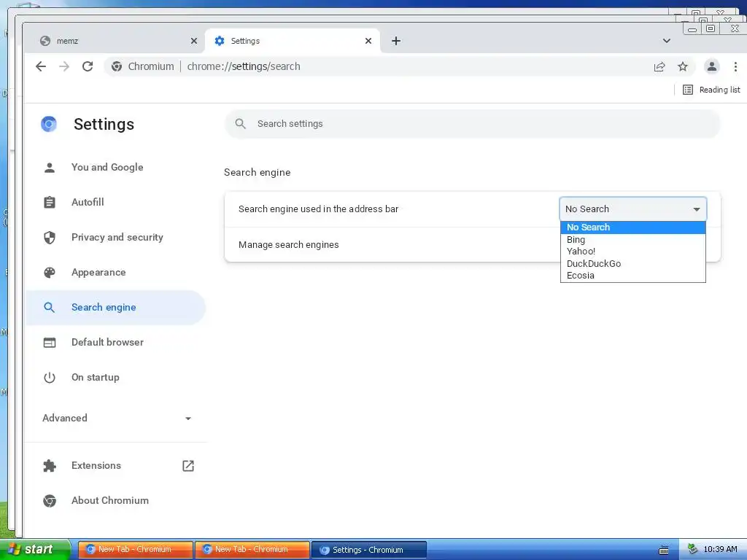Click the globe icon on the memz tab

(x=45, y=41)
